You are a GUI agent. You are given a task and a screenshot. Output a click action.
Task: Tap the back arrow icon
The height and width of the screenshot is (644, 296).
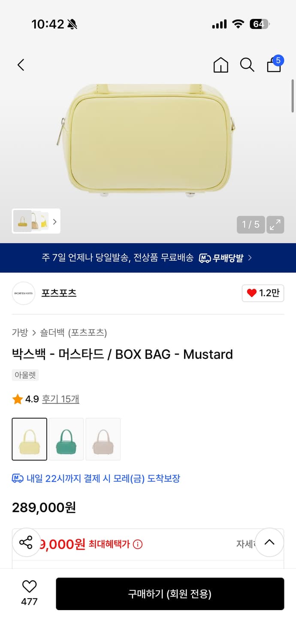21,65
